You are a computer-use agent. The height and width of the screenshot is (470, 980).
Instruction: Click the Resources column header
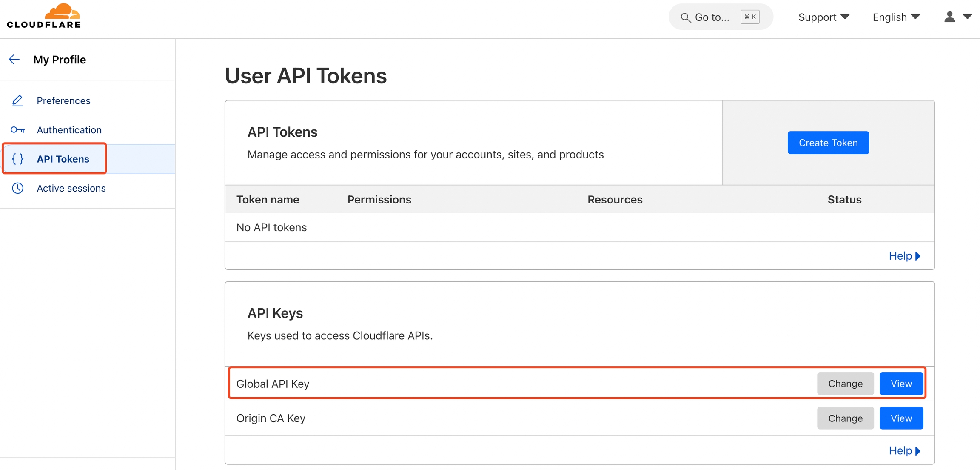(615, 199)
